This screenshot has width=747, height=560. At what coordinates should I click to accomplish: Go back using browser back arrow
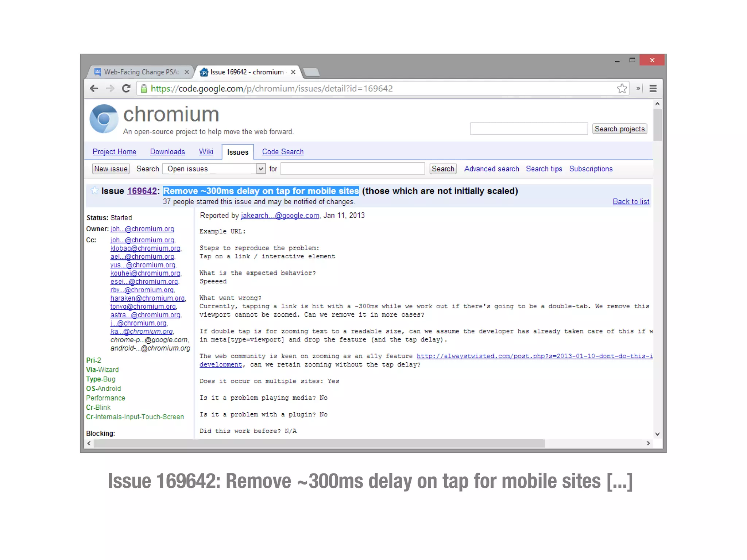point(94,88)
